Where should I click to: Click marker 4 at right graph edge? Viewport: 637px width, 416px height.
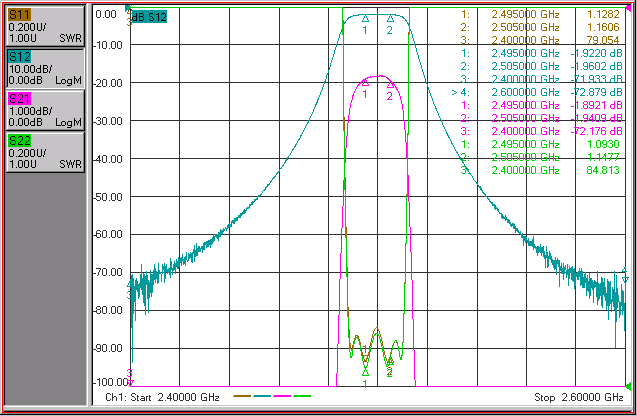coord(625,275)
